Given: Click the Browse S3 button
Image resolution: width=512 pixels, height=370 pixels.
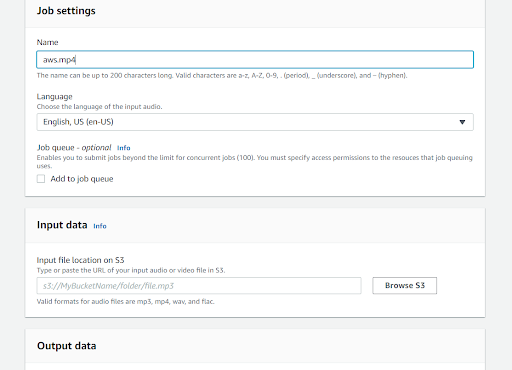Looking at the screenshot, I should pyautogui.click(x=405, y=286).
